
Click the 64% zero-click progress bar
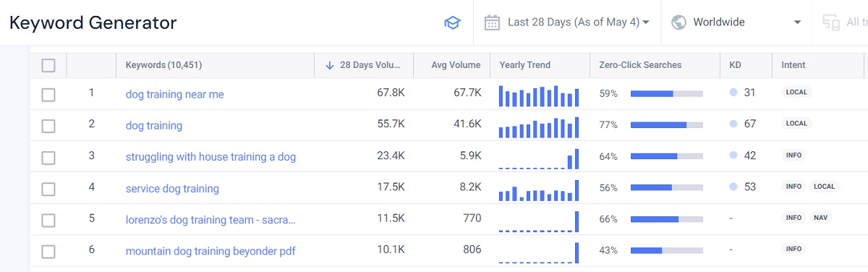click(x=667, y=156)
